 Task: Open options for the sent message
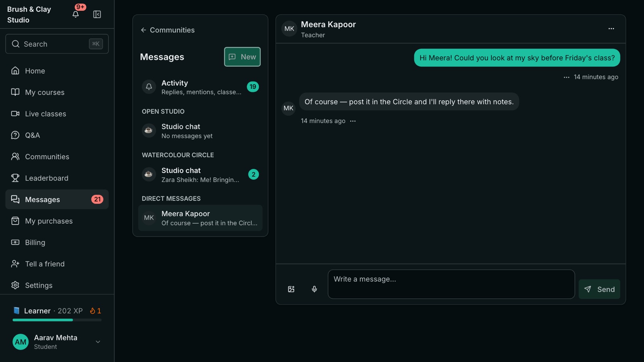point(566,77)
